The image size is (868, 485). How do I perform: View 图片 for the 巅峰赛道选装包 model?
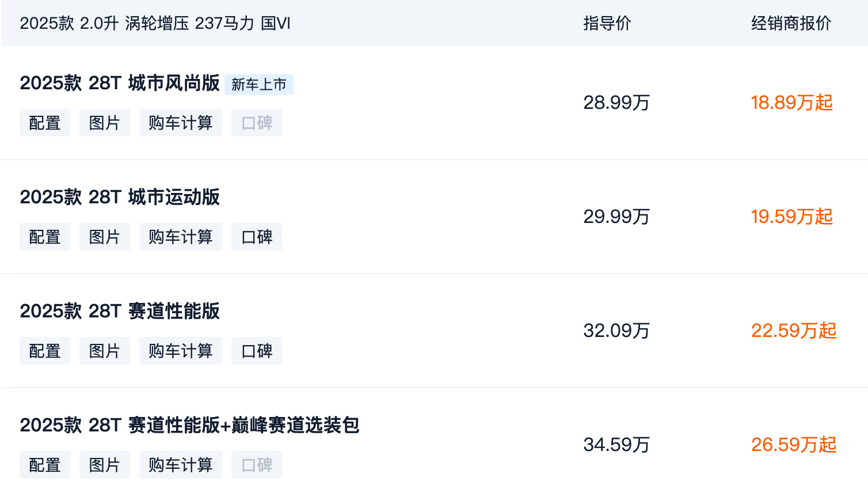[x=105, y=465]
